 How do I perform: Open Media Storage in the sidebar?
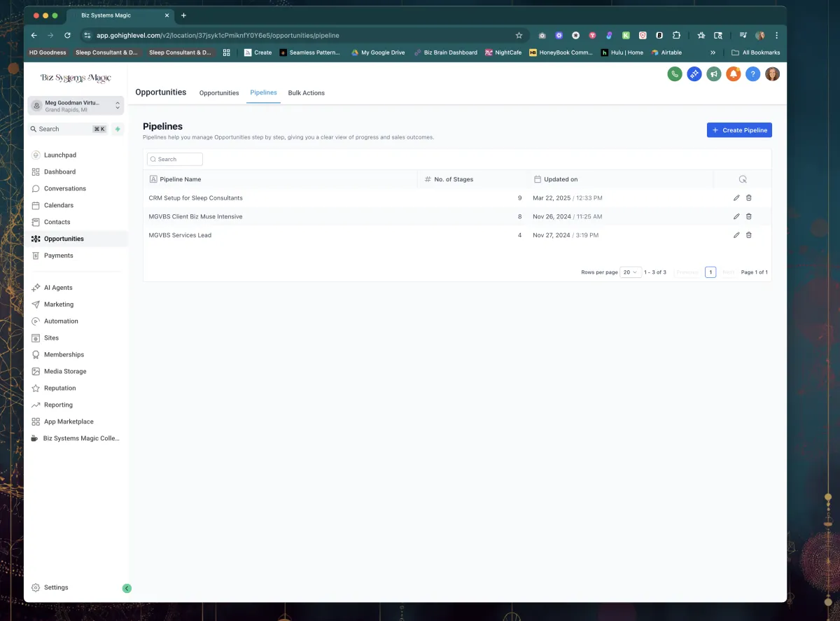coord(65,372)
